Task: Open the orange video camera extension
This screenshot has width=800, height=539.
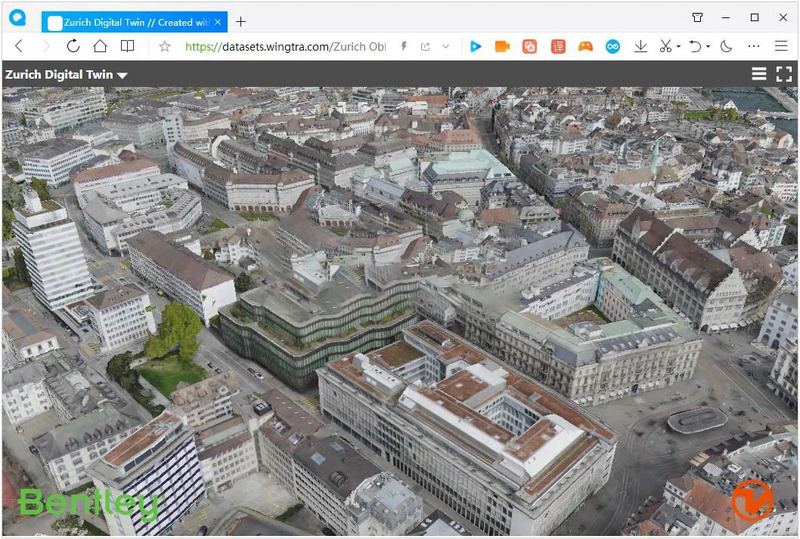Action: pyautogui.click(x=503, y=46)
